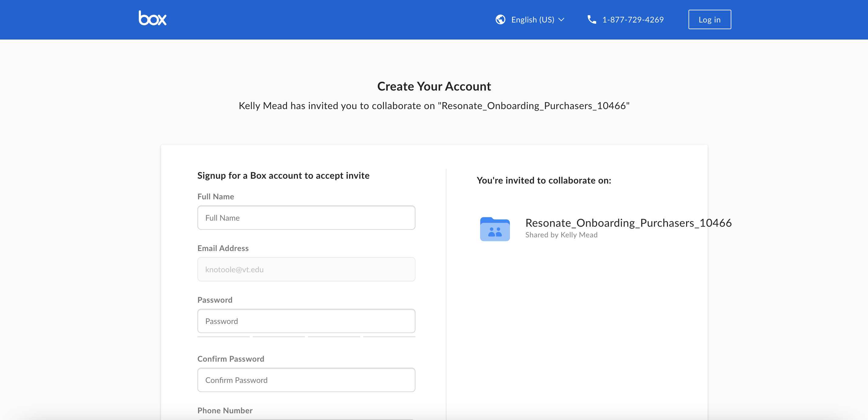Image resolution: width=868 pixels, height=420 pixels.
Task: Click the globe language icon
Action: pos(500,19)
